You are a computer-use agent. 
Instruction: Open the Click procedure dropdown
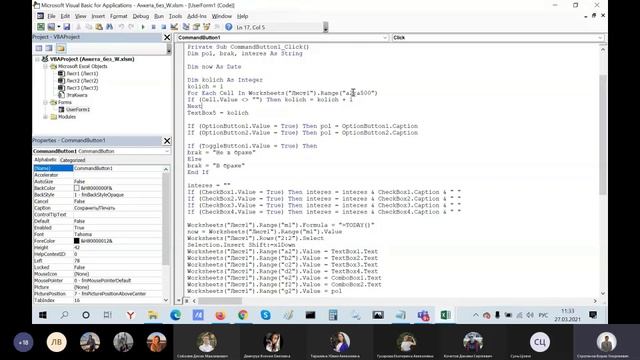600,38
